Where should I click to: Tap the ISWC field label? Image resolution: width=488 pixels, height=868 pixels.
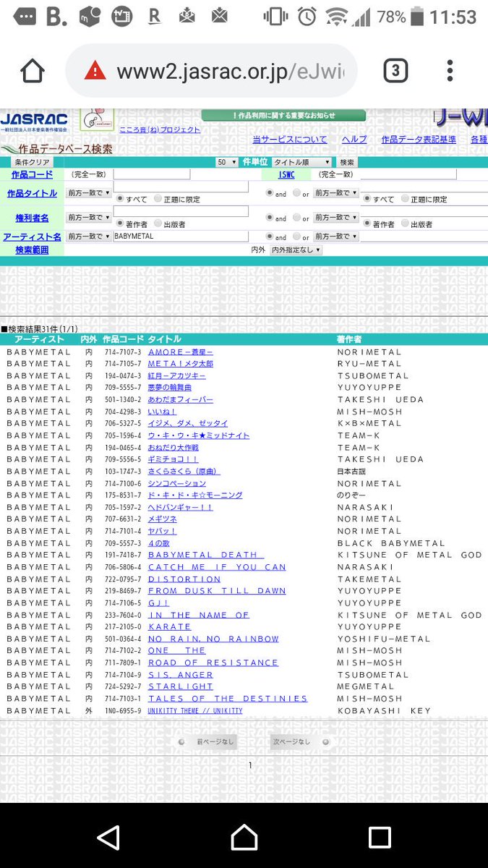coord(287,175)
